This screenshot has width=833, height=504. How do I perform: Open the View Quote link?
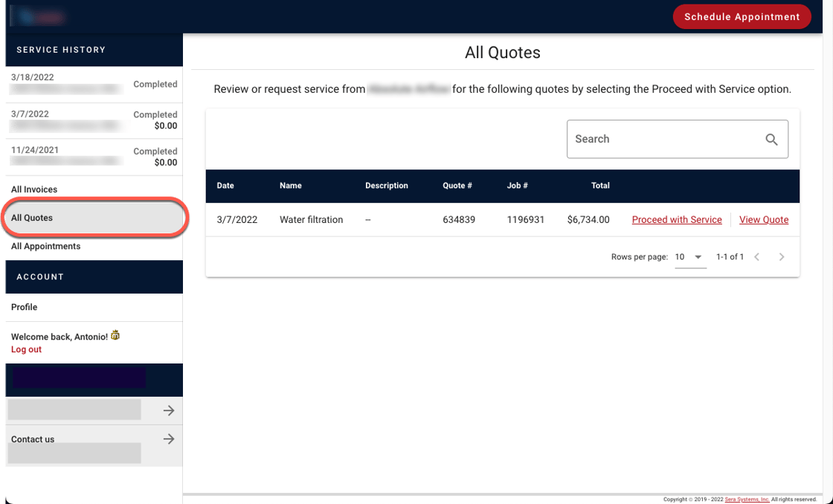764,220
